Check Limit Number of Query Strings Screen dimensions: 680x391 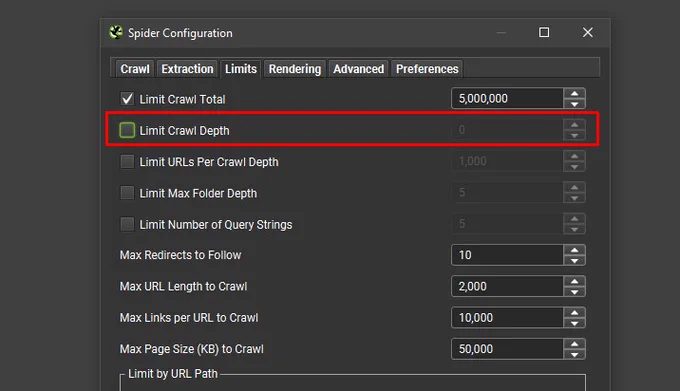click(127, 224)
